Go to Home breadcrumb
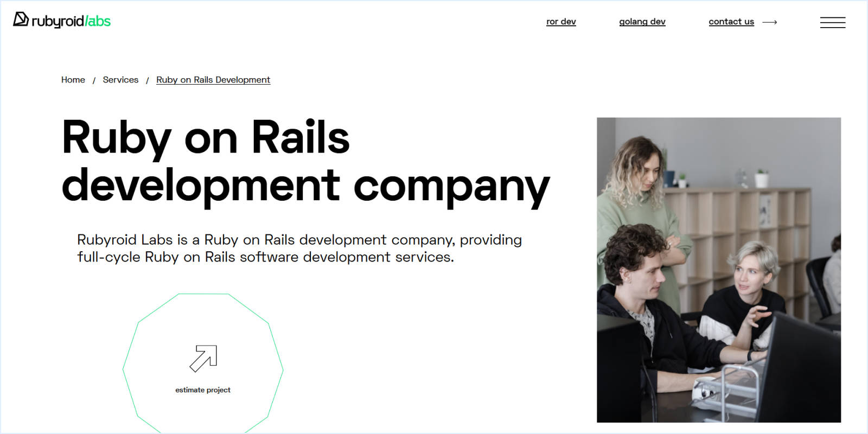The height and width of the screenshot is (434, 868). click(x=73, y=80)
